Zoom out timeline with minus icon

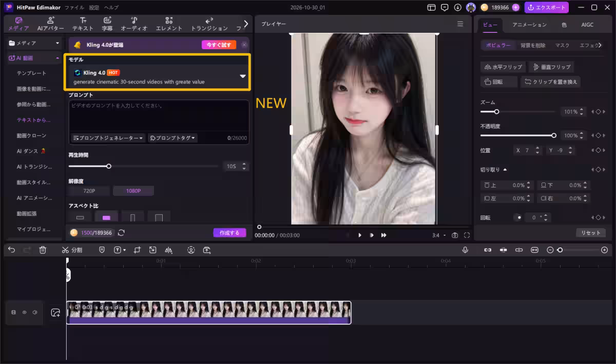coord(550,250)
